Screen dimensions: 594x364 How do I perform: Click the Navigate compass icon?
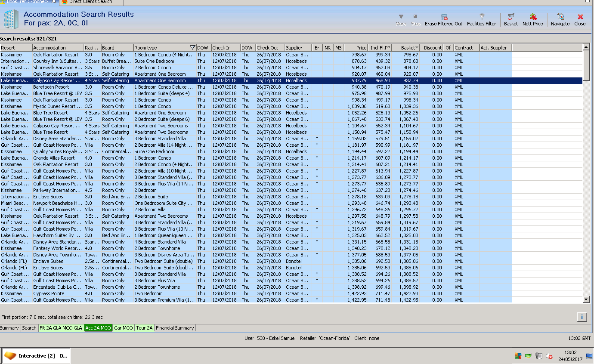click(560, 17)
